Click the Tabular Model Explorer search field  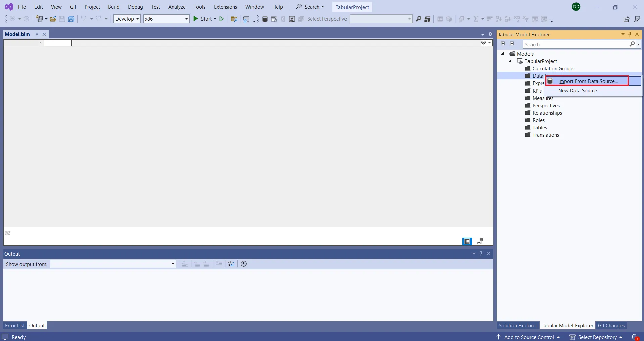click(576, 44)
